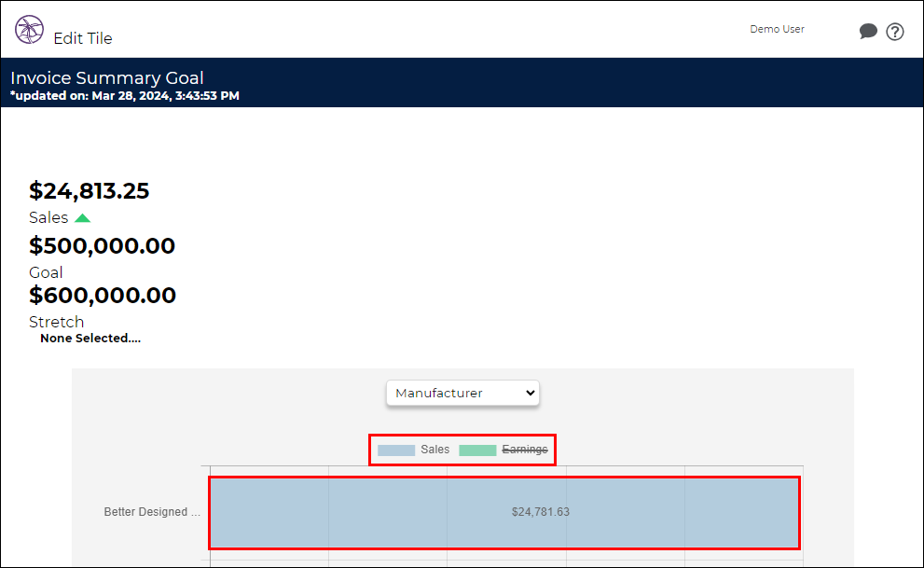Screen dimensions: 924x568
Task: Click the Better Designed ... axis label
Action: (x=152, y=512)
